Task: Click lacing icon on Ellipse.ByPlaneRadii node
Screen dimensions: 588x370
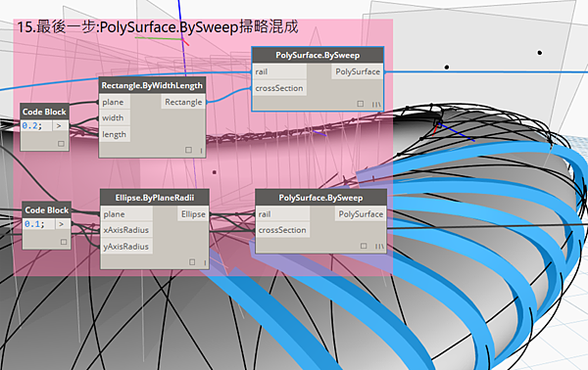Action: pyautogui.click(x=205, y=263)
